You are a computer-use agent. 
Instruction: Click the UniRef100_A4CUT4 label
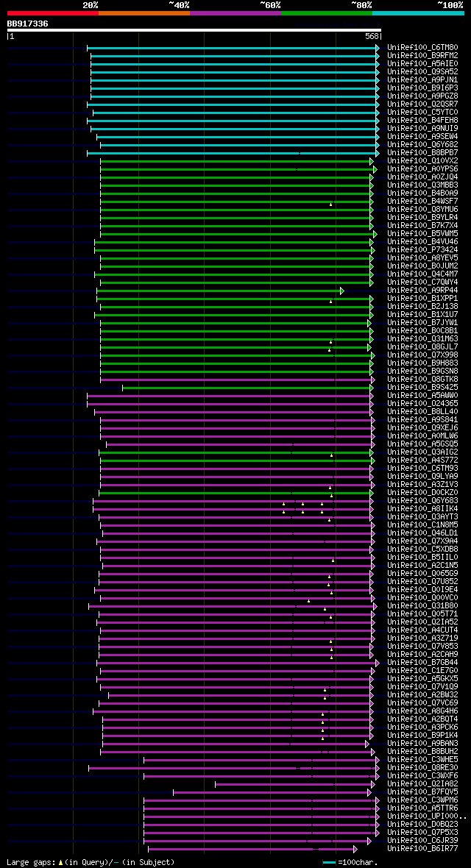click(x=422, y=630)
